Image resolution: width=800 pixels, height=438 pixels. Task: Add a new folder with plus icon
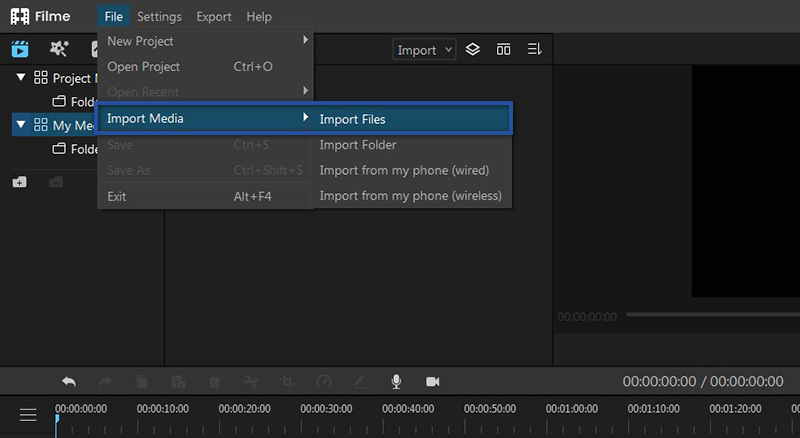[x=20, y=182]
